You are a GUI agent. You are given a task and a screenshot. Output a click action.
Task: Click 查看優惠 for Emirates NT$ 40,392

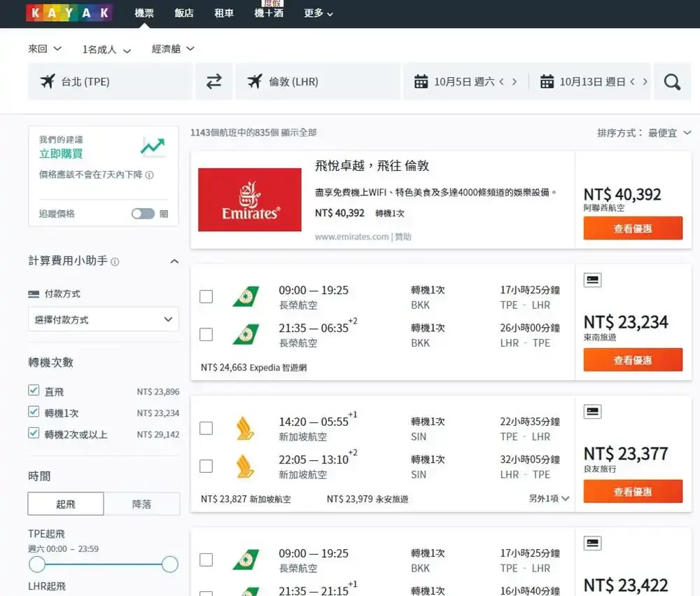tap(633, 228)
